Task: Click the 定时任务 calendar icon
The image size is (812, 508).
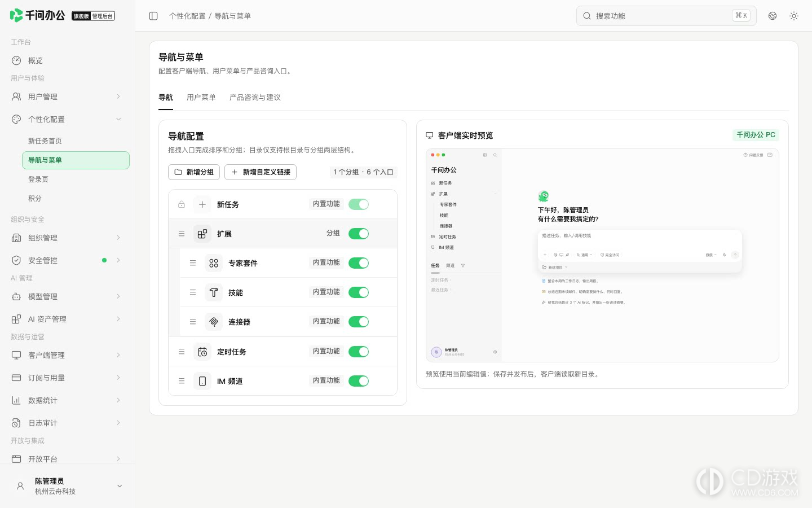Action: coord(202,352)
